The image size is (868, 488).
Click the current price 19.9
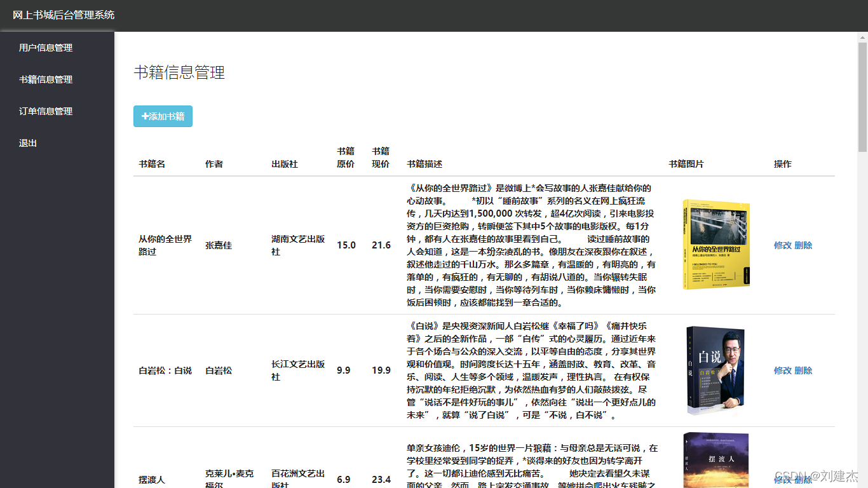click(381, 370)
